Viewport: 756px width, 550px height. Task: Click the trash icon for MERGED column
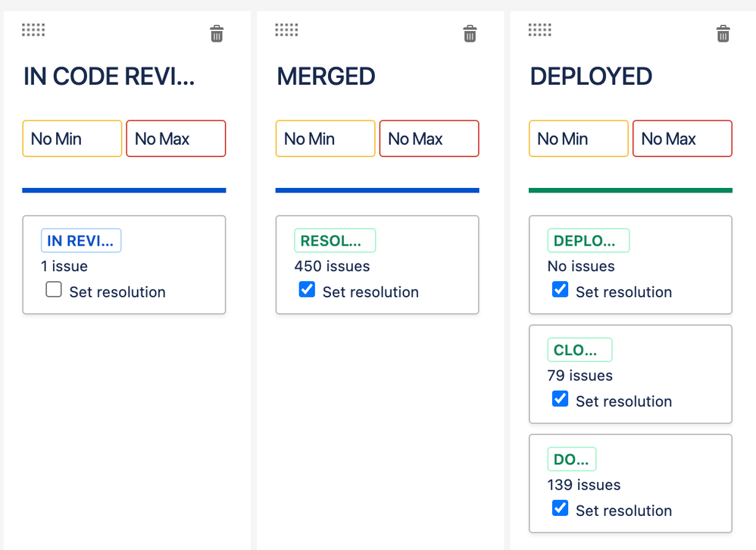(470, 34)
